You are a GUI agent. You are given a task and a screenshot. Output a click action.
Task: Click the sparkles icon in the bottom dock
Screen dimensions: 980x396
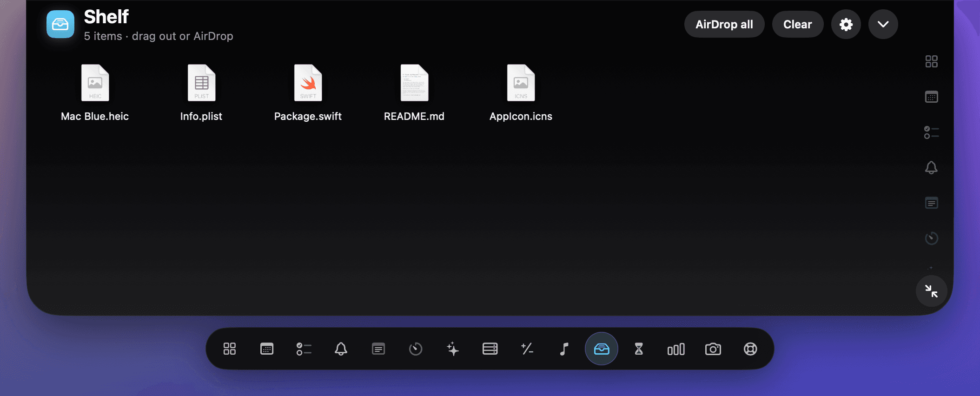[x=453, y=349]
